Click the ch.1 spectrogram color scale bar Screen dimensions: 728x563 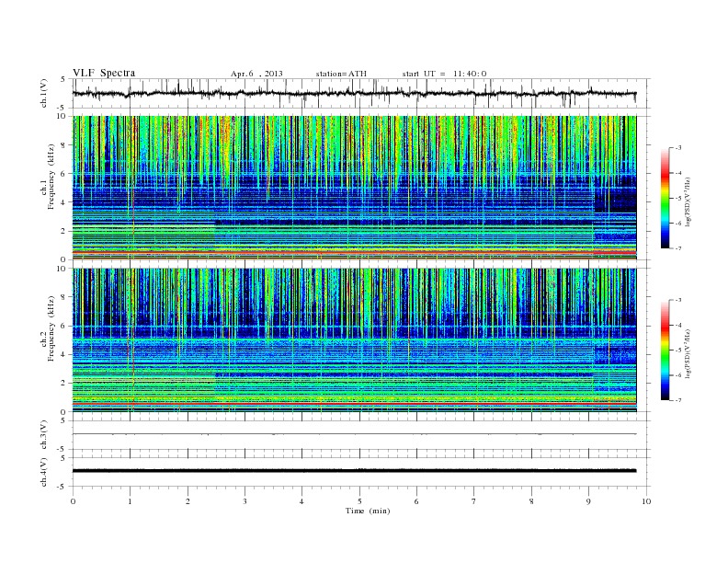665,198
